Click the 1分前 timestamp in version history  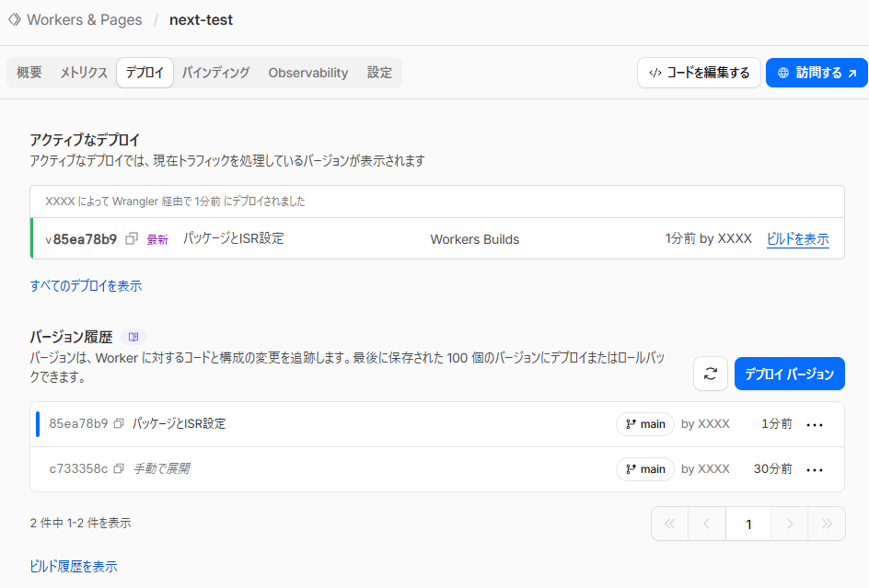[776, 424]
